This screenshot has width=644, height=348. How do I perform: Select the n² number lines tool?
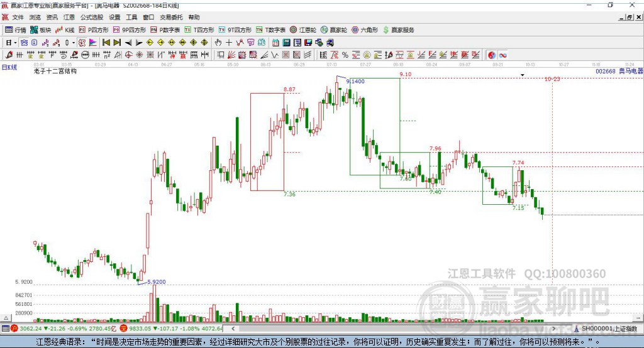pos(107,55)
